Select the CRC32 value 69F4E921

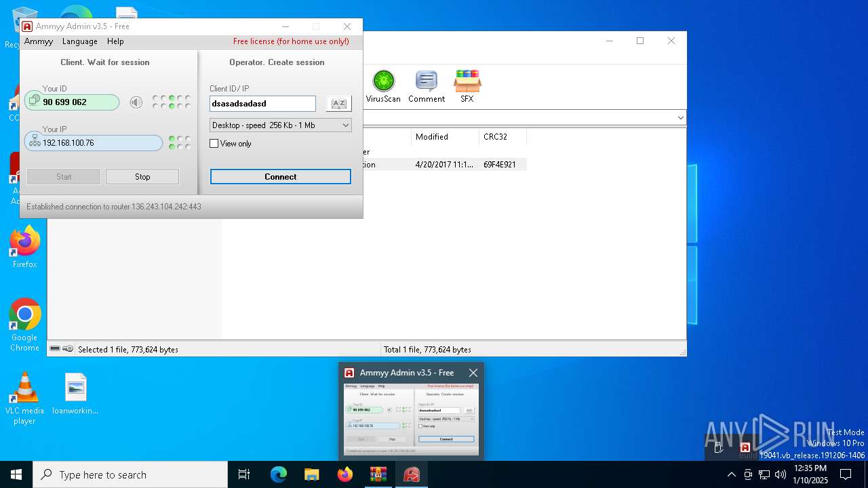click(500, 165)
